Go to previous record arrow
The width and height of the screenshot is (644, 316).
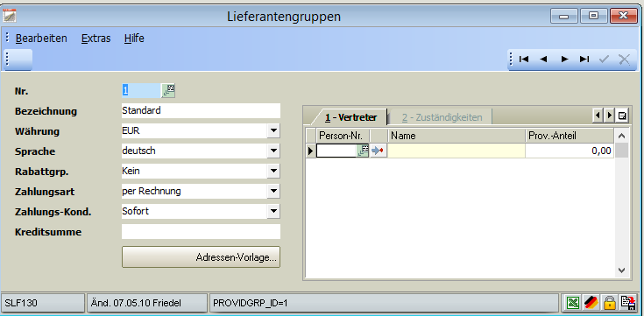(544, 60)
